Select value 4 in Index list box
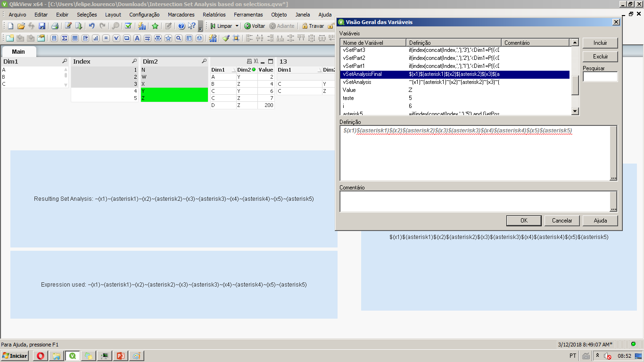This screenshot has height=362, width=644. (104, 91)
